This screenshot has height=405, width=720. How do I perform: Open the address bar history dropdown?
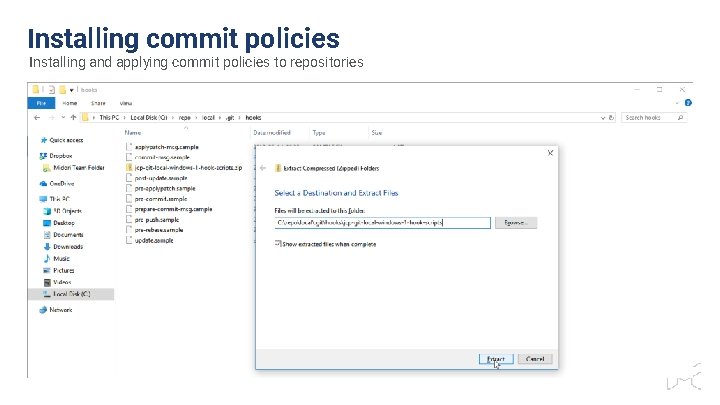603,118
